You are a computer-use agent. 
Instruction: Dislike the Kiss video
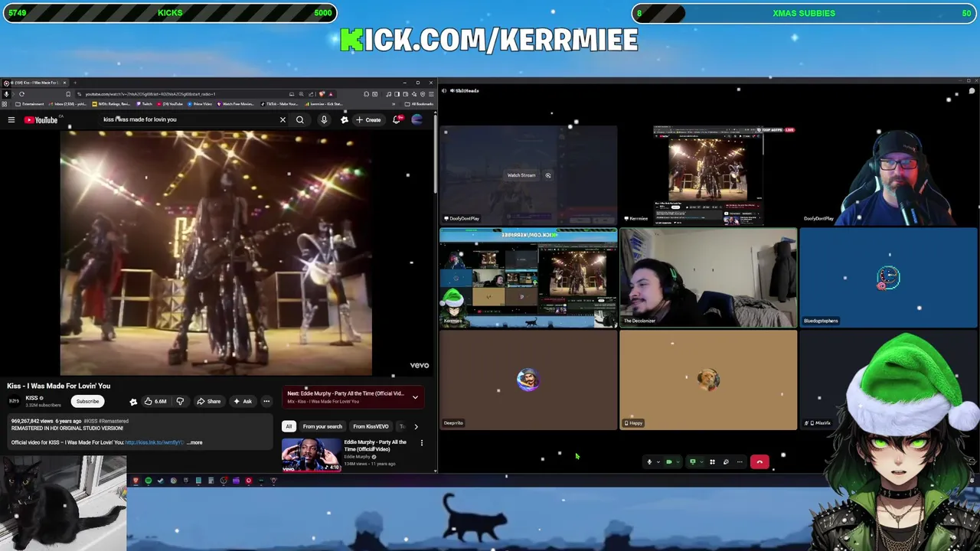click(180, 401)
